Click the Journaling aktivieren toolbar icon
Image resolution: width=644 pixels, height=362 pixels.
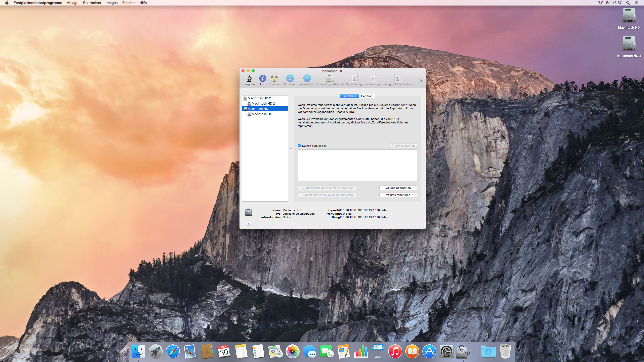pyautogui.click(x=330, y=78)
